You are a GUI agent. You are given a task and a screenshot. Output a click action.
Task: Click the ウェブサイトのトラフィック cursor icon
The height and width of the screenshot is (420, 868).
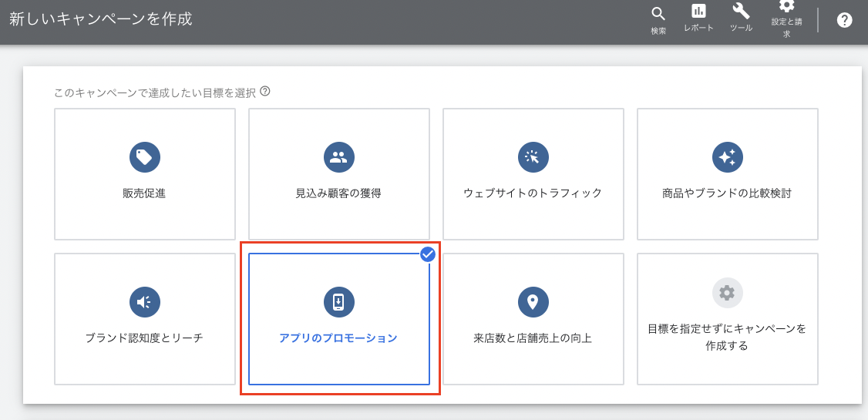pyautogui.click(x=533, y=157)
